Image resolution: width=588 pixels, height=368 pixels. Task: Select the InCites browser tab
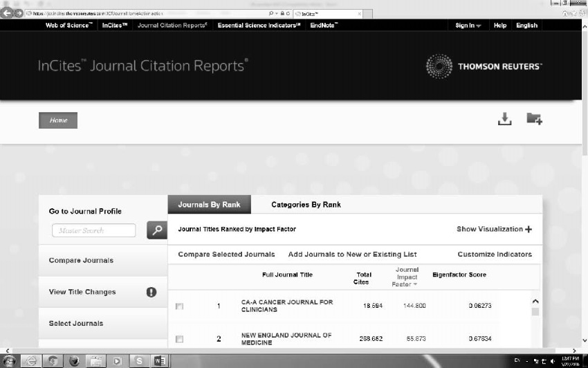click(328, 14)
